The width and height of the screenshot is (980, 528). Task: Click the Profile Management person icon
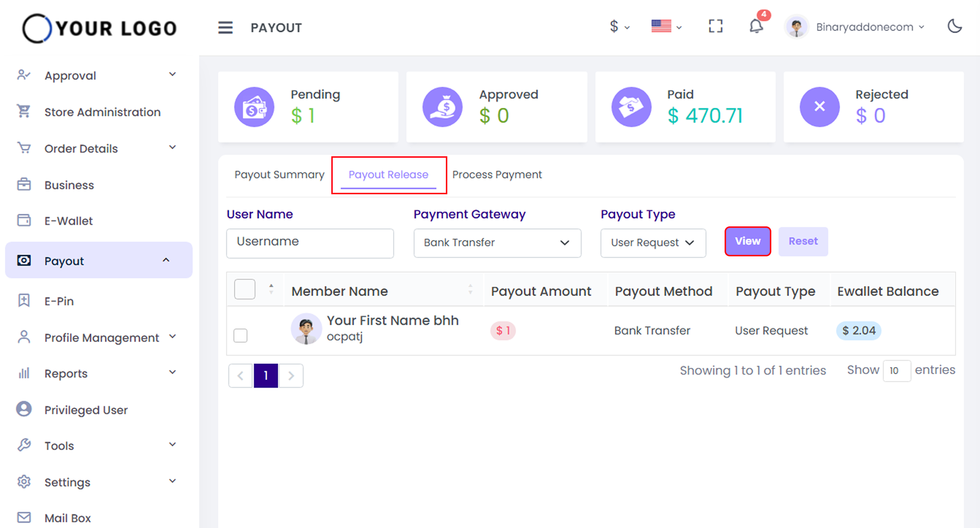(24, 337)
